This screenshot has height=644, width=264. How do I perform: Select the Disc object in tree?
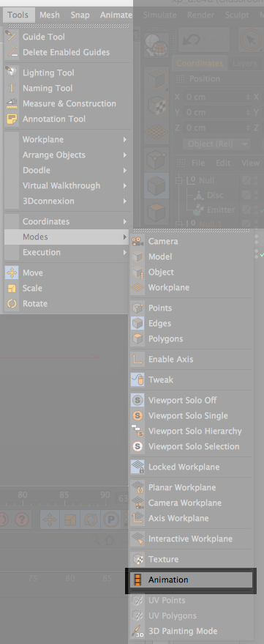(215, 195)
